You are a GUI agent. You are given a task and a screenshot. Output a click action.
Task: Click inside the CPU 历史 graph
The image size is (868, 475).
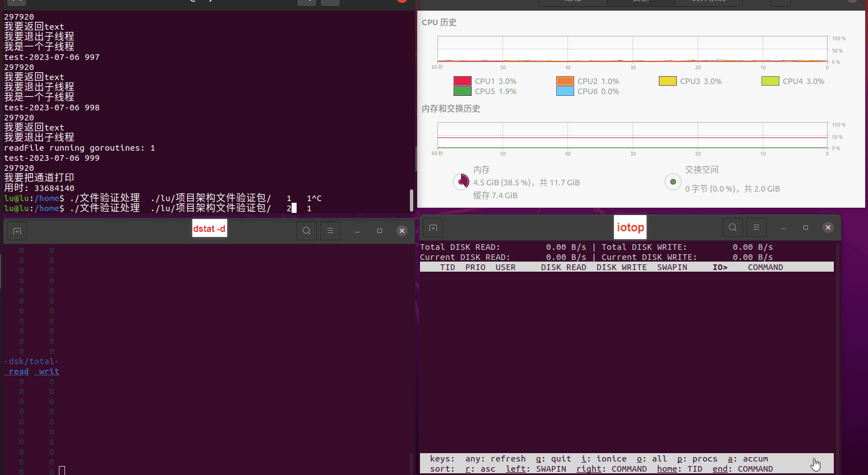pyautogui.click(x=632, y=49)
